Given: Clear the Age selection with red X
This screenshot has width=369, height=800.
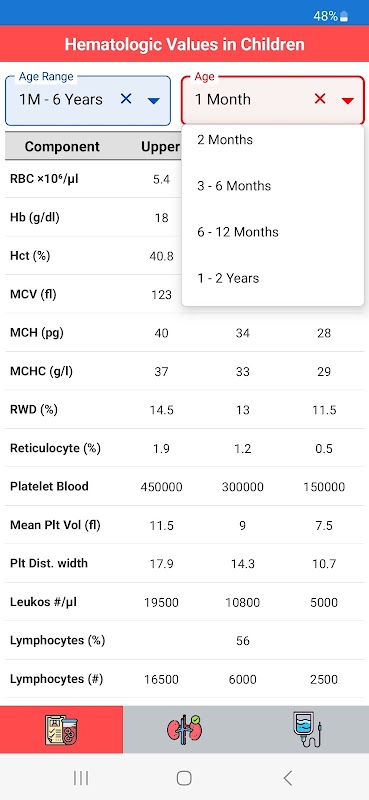Looking at the screenshot, I should coord(320,99).
